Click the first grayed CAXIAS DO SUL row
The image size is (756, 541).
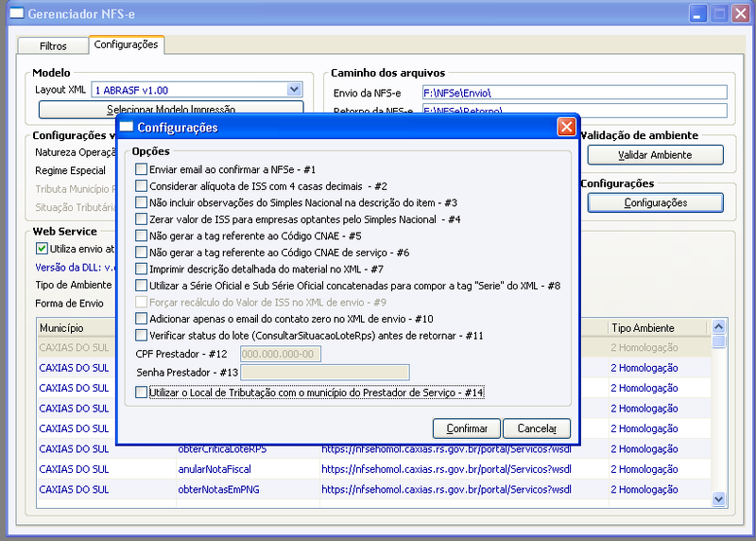point(74,347)
